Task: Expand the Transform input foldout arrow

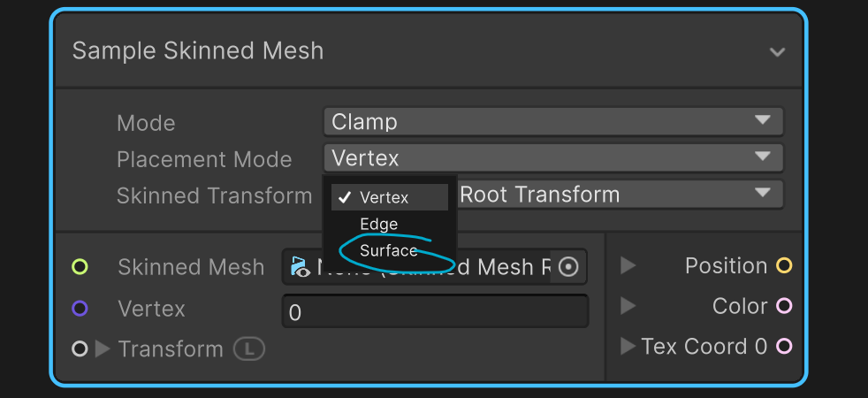Action: 103,349
